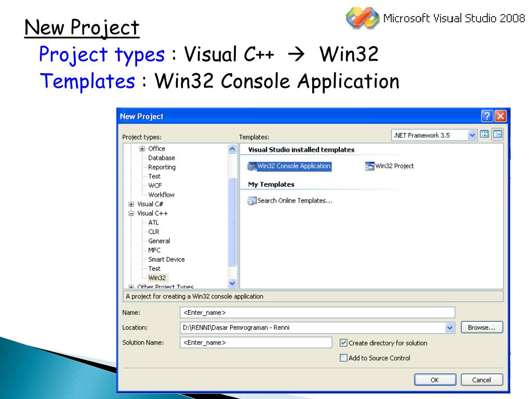Image resolution: width=532 pixels, height=399 pixels.
Task: Click the project types scroll down arrow
Action: point(232,283)
